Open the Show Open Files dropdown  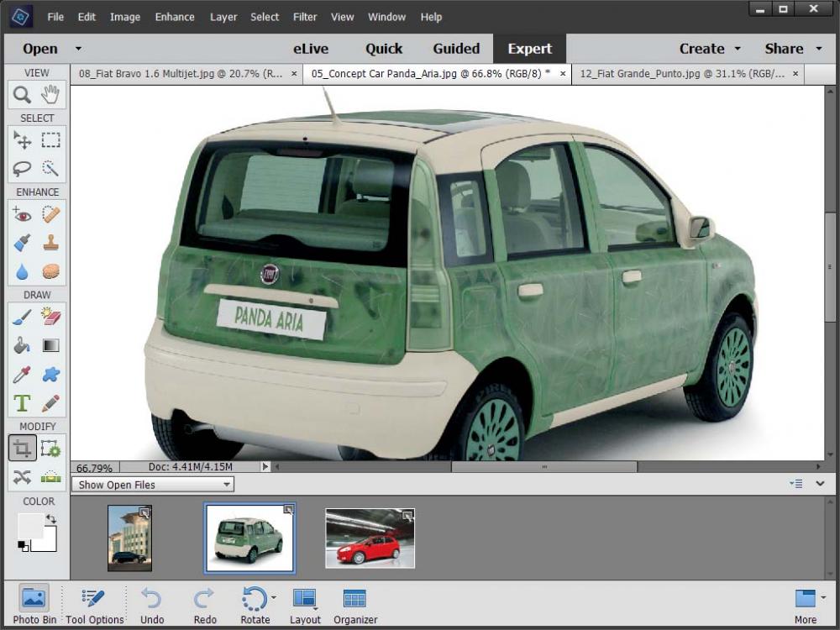[x=153, y=485]
